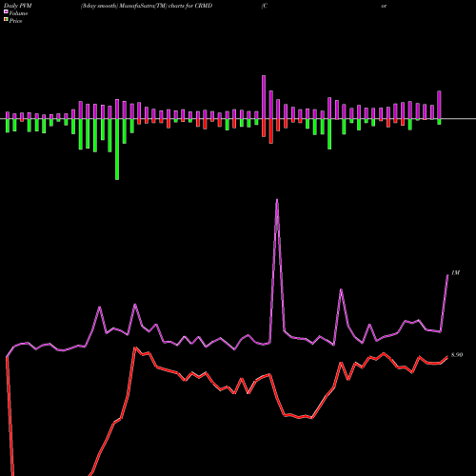Image resolution: width=476 pixels, height=476 pixels.
Task: Select the Price legend label
Action: point(15,21)
